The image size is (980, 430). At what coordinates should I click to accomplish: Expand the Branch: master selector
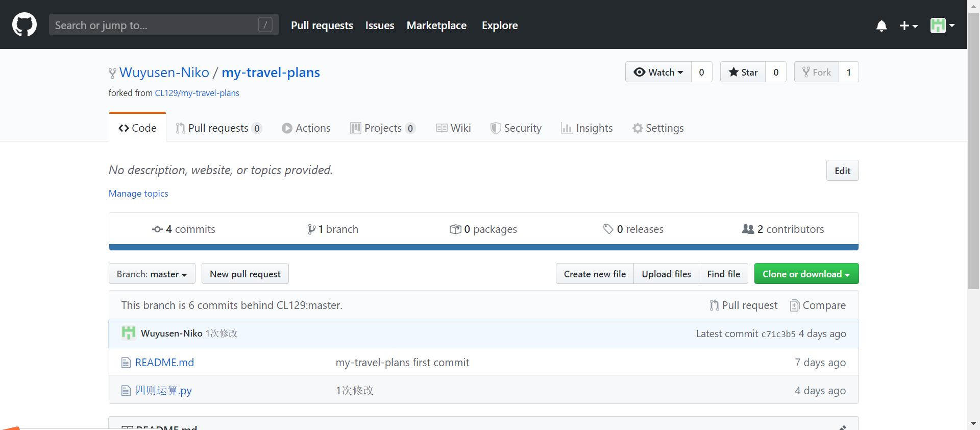pos(152,274)
